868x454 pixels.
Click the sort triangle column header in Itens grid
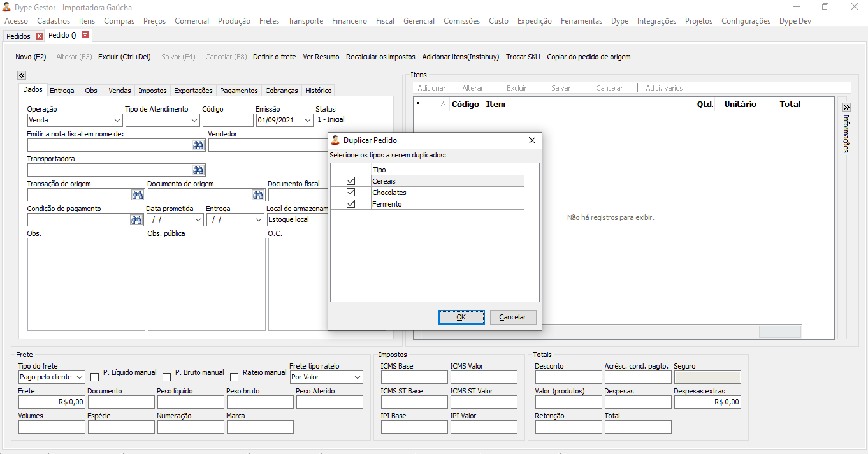coord(444,105)
